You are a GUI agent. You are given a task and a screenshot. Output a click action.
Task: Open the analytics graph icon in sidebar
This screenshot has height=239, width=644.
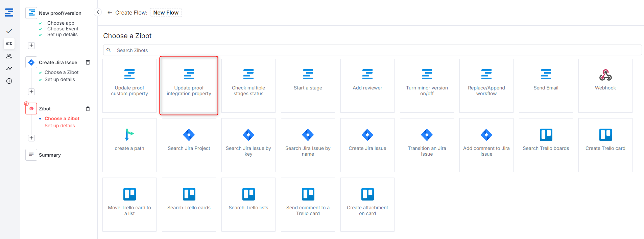pos(9,69)
